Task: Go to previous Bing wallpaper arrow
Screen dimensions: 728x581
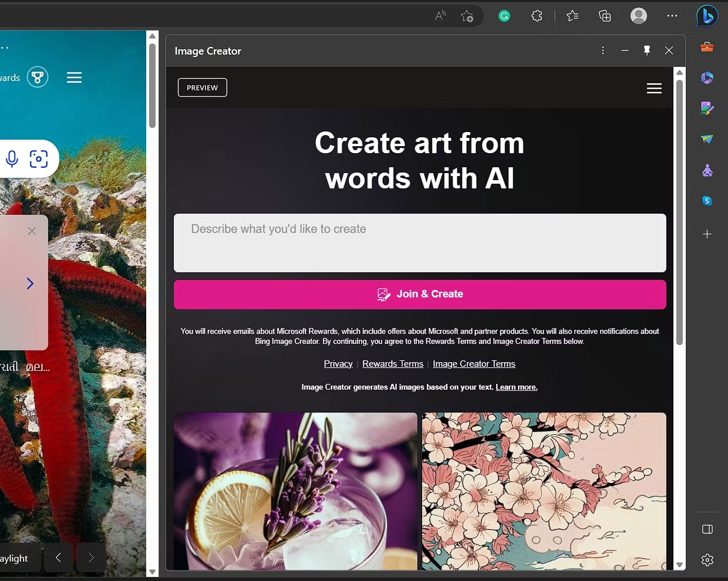Action: coord(58,558)
